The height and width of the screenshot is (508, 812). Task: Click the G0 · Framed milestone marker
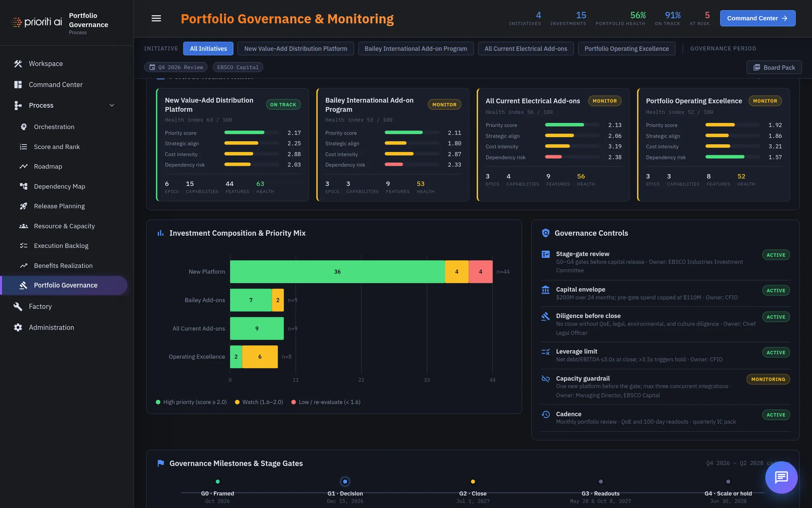coord(218,482)
